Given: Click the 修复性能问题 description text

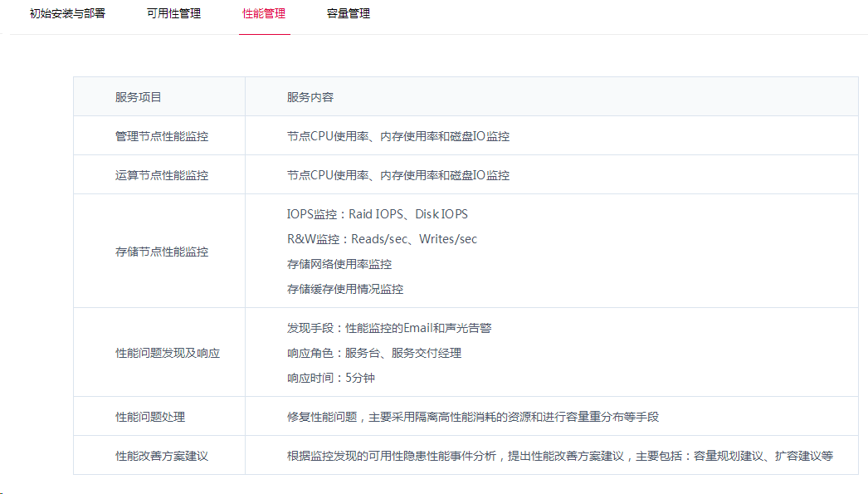Looking at the screenshot, I should [x=473, y=417].
